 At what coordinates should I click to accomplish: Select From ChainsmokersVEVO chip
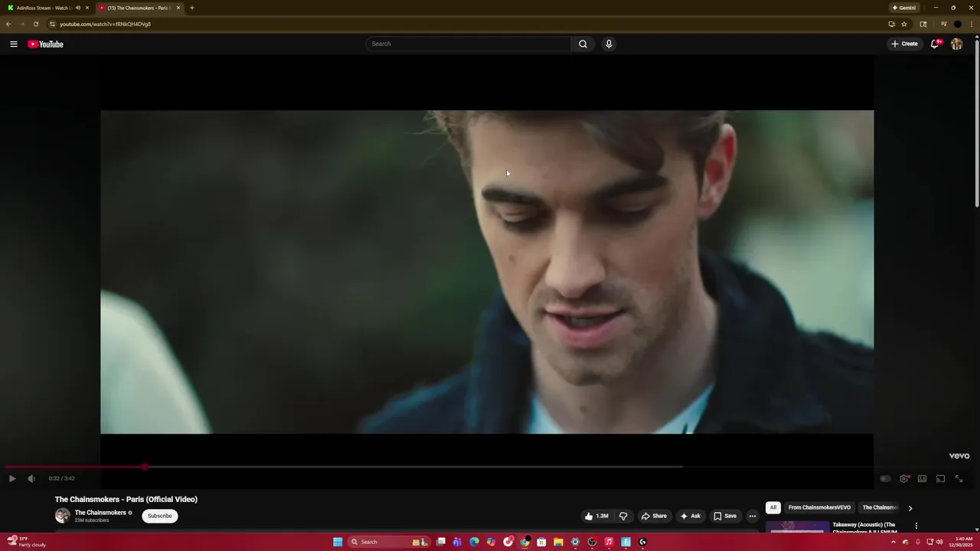point(819,507)
